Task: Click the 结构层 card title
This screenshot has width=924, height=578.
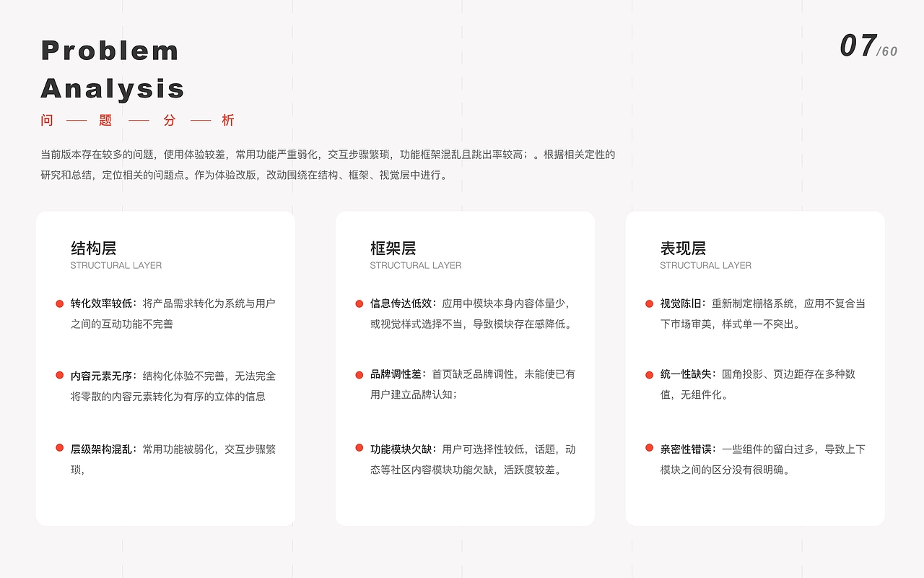Action: (93, 249)
